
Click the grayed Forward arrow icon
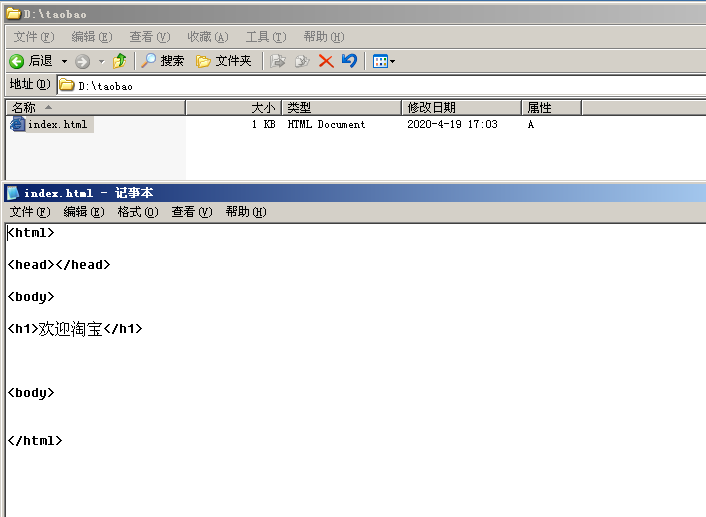point(82,61)
